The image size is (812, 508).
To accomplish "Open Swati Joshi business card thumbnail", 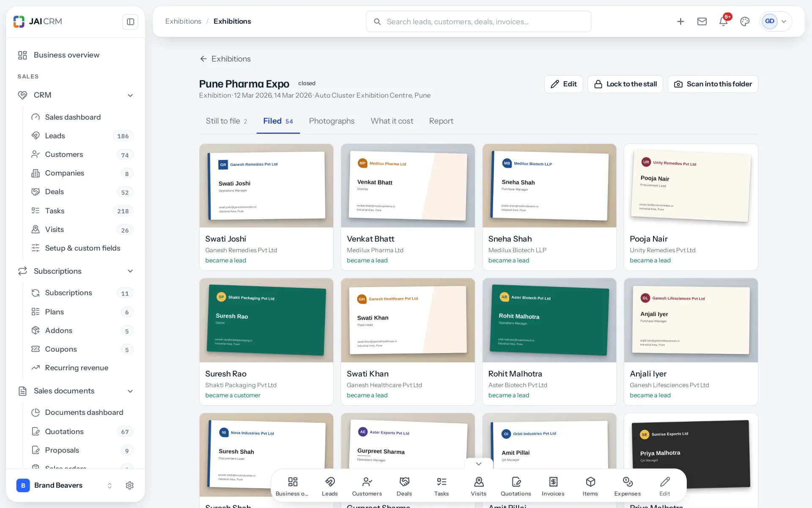I will click(266, 186).
